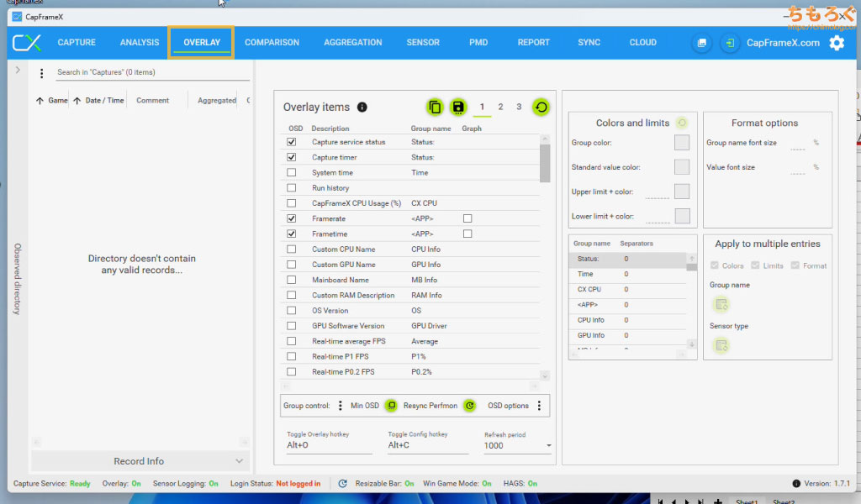
Task: Click the save overlay configuration icon
Action: click(x=458, y=107)
